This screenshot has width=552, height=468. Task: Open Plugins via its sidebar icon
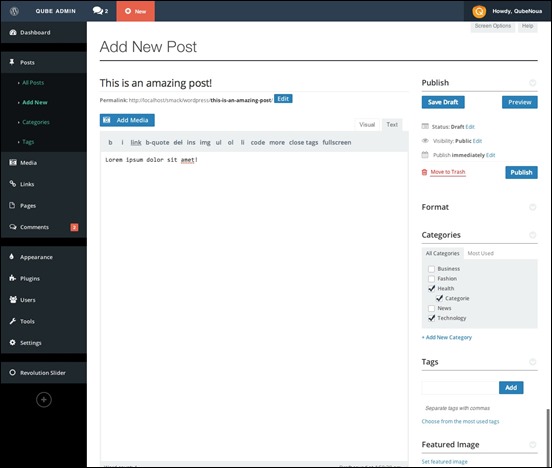(13, 278)
